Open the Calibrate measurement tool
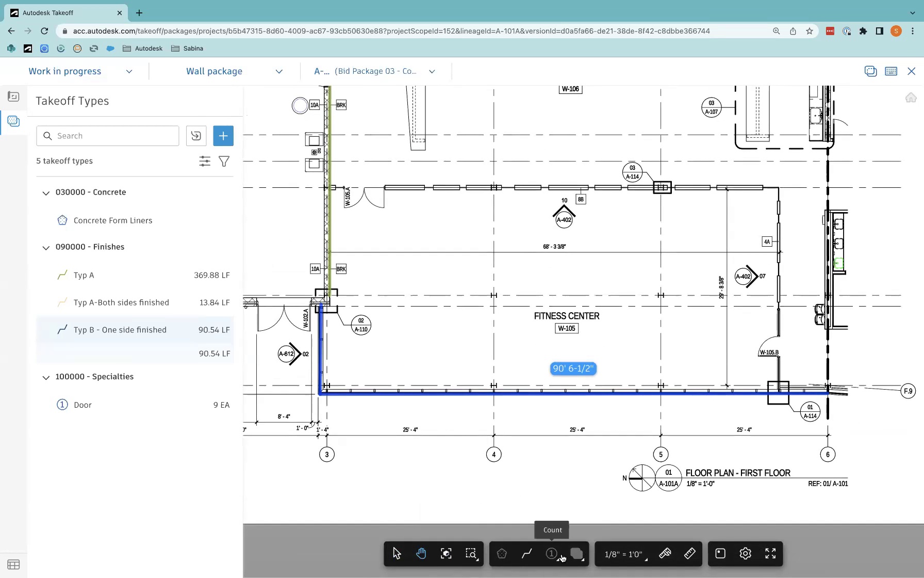The width and height of the screenshot is (924, 578). [665, 553]
